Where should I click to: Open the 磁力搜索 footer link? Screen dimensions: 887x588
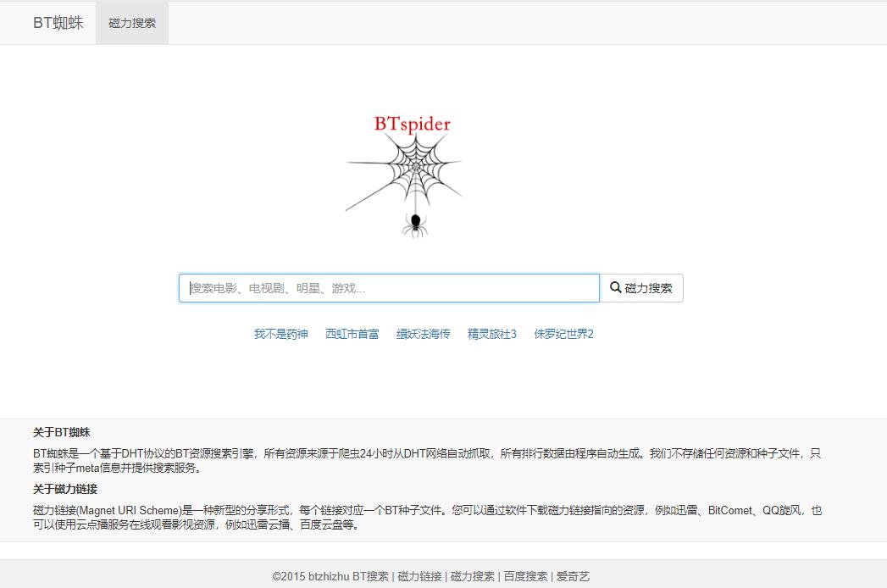point(472,575)
